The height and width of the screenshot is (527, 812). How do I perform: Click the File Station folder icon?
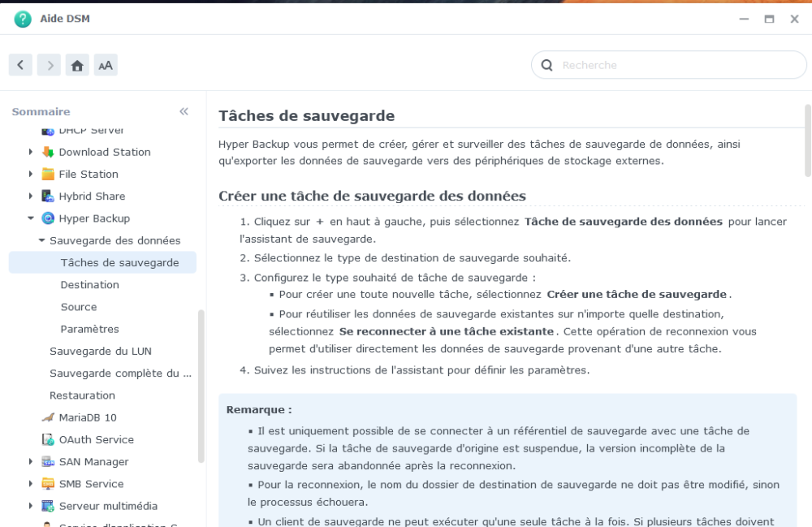point(48,175)
